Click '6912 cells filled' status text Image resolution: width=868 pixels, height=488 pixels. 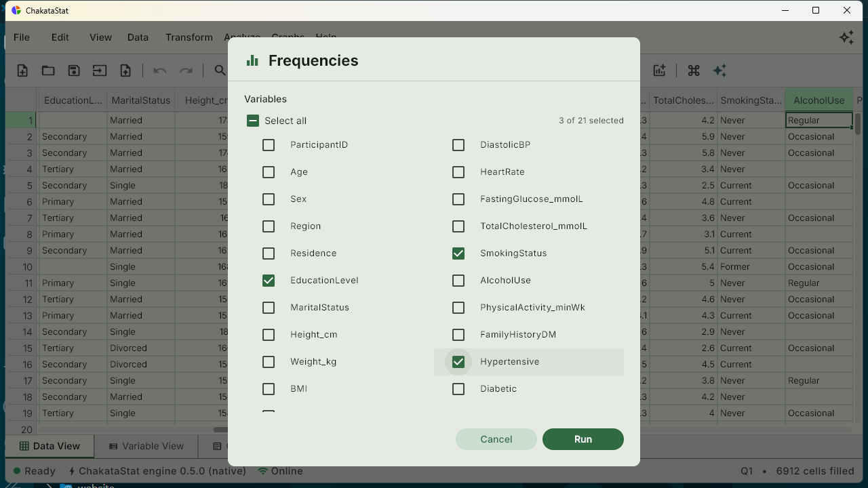[x=815, y=470]
